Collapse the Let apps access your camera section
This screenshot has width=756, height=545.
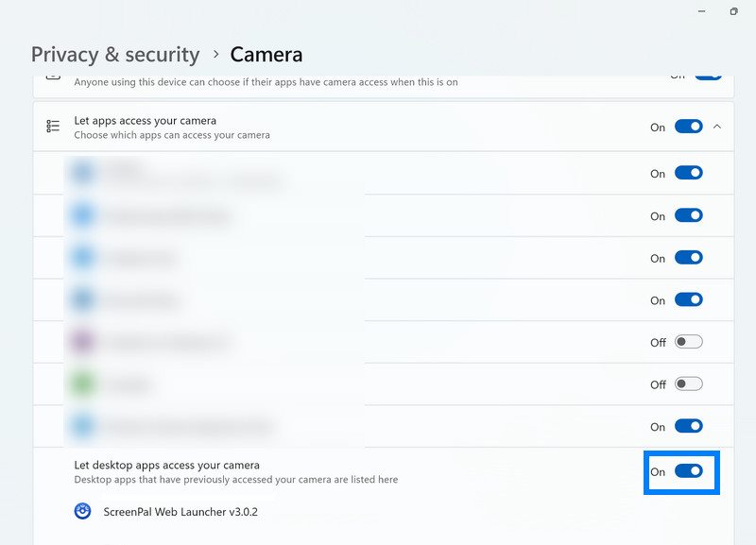717,127
